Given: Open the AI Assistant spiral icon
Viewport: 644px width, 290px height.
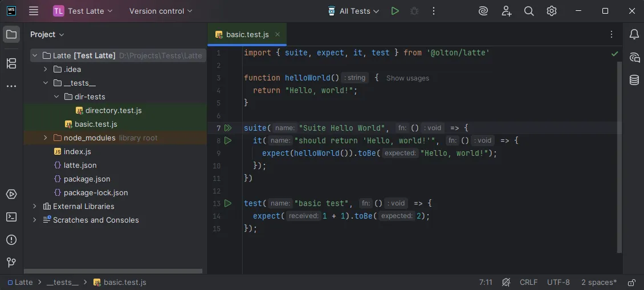Looking at the screenshot, I should [483, 11].
